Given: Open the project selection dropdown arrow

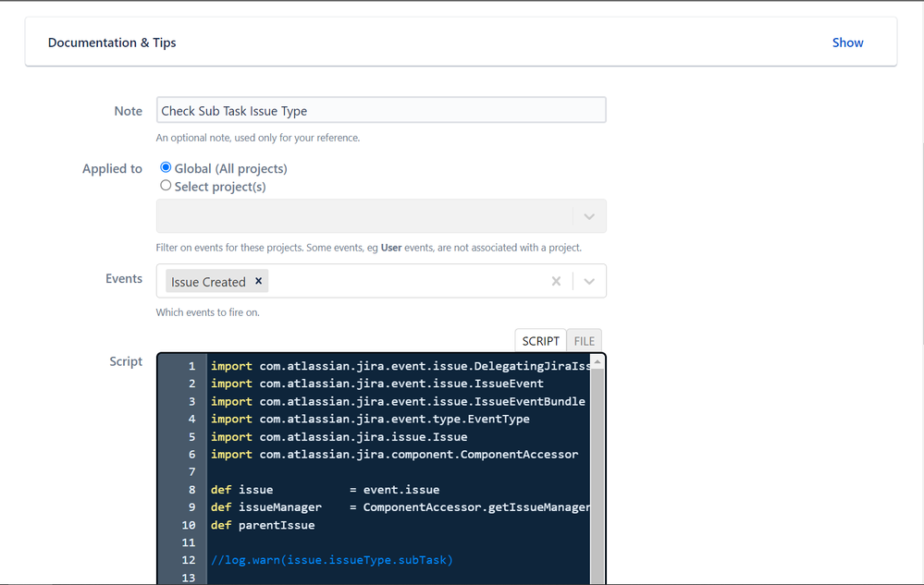Looking at the screenshot, I should coord(589,216).
